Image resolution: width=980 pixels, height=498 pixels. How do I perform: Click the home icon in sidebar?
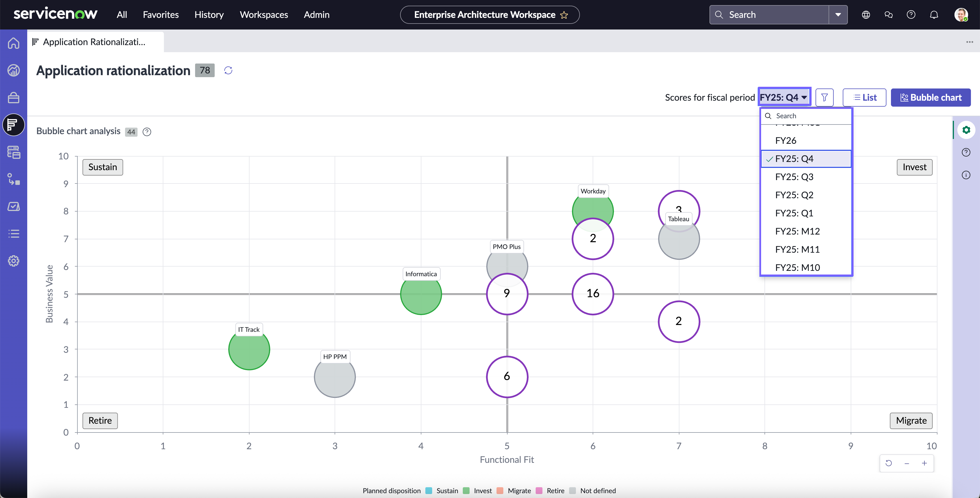click(14, 43)
